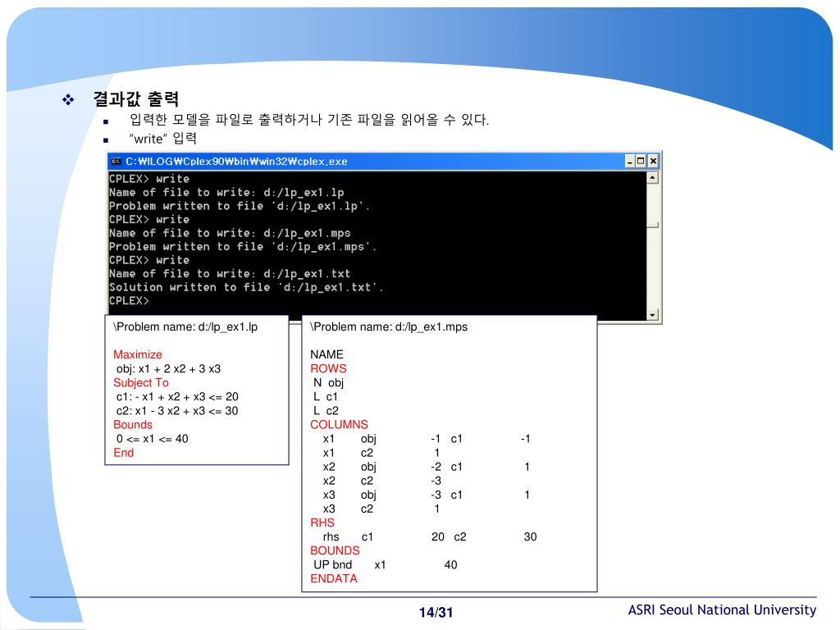Close the cplex.exe console window
The width and height of the screenshot is (840, 630).
tap(653, 161)
